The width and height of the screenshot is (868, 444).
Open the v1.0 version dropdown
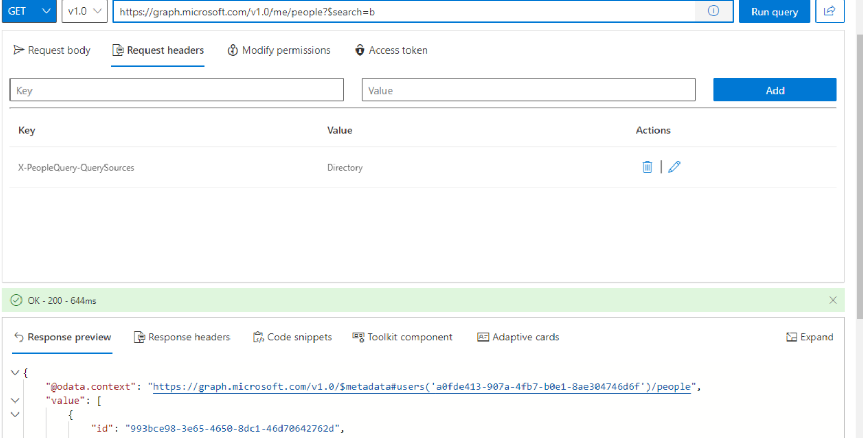(x=85, y=11)
